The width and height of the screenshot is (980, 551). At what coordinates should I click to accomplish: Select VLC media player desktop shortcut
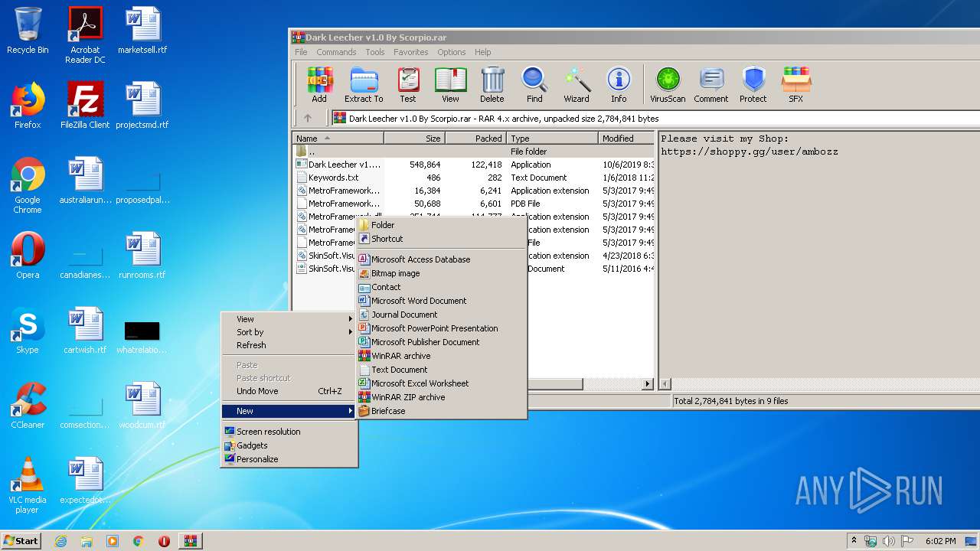[28, 486]
